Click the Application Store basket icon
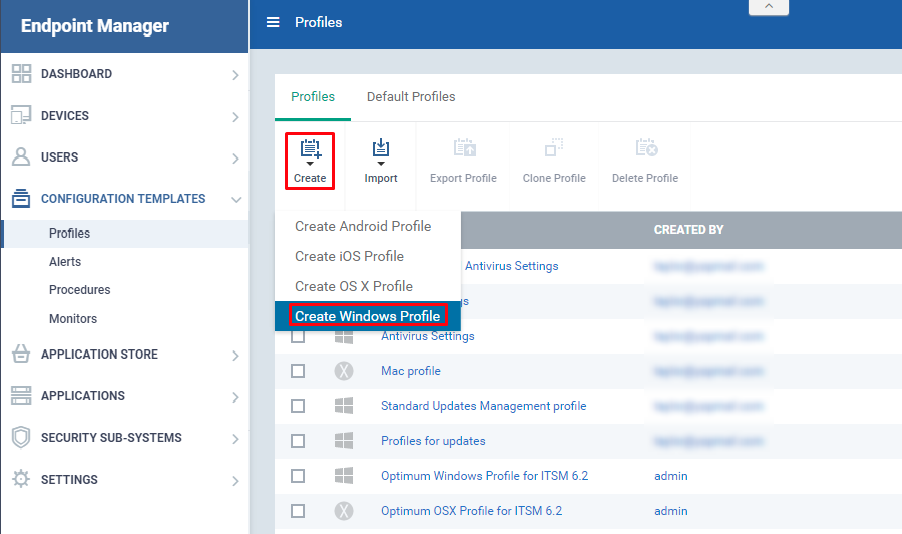The image size is (902, 534). tap(21, 354)
